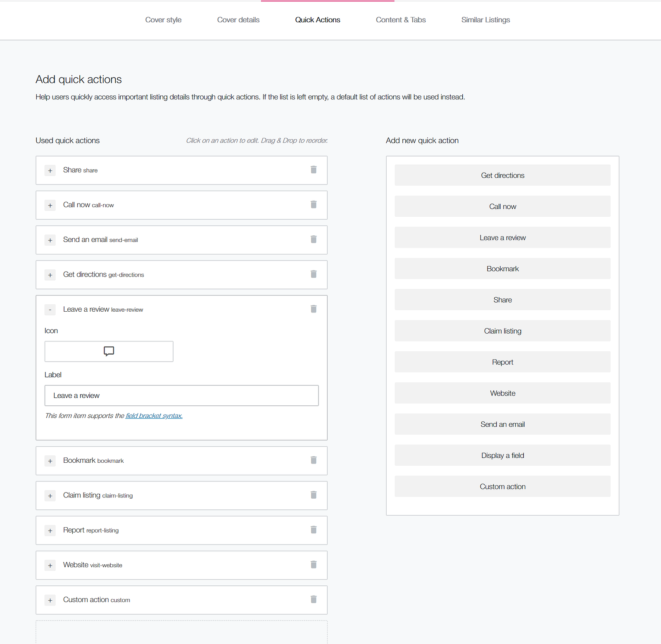Viewport: 661px width, 644px height.
Task: Delete the Share quick action
Action: (x=314, y=170)
